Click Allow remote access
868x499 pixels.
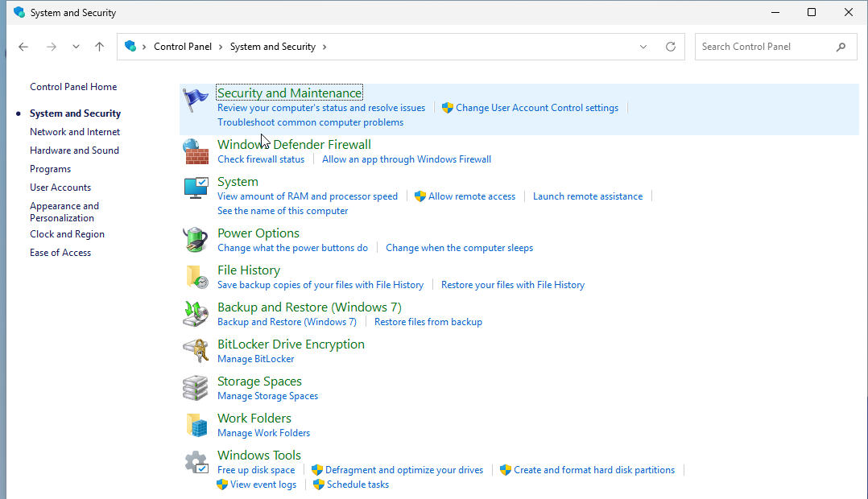tap(472, 196)
